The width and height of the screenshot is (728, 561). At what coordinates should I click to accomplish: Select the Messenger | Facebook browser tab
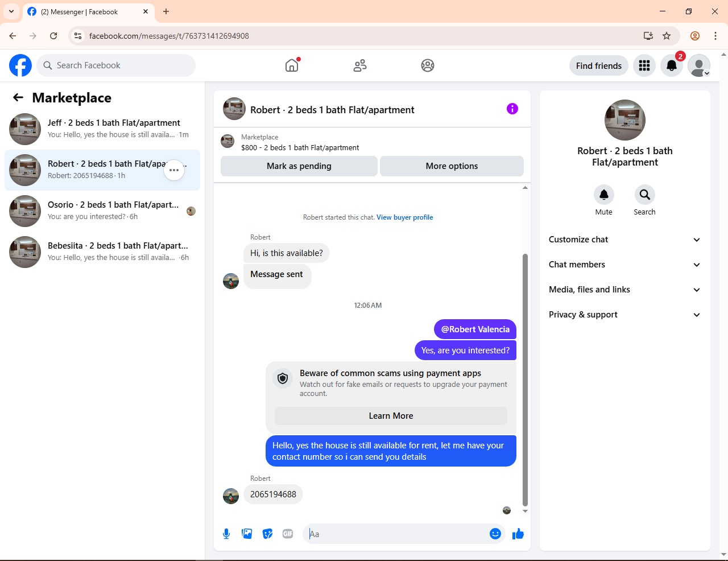click(88, 12)
